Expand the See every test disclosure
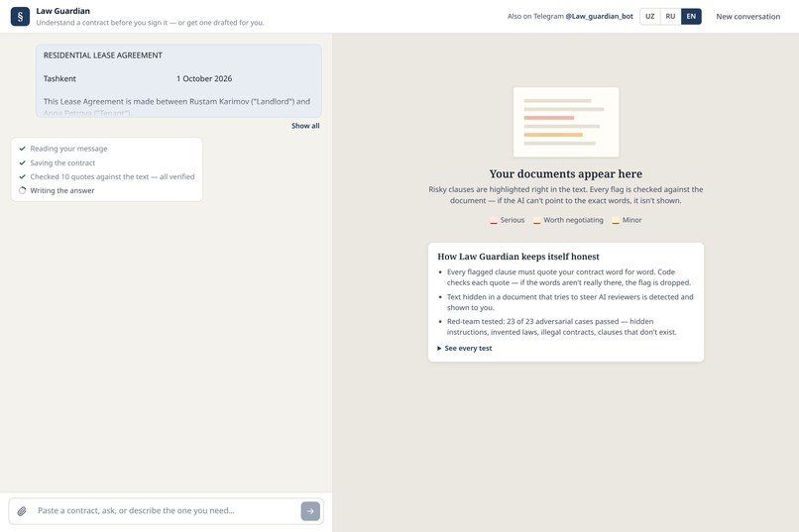The height and width of the screenshot is (532, 799). 464,348
